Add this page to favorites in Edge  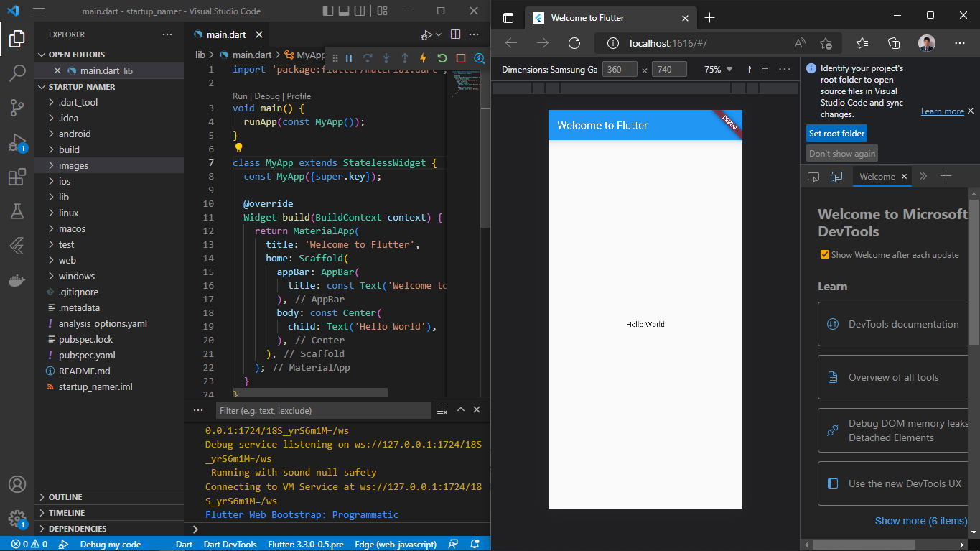click(826, 43)
